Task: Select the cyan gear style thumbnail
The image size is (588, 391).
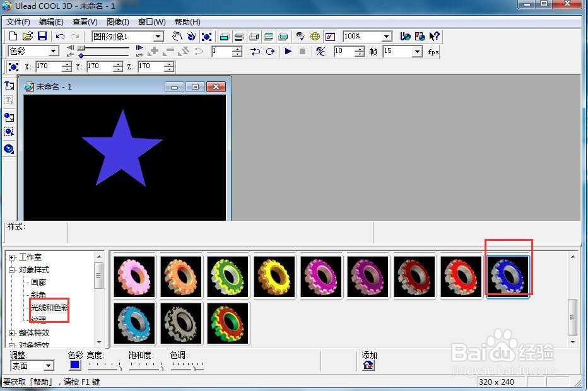Action: click(x=134, y=324)
